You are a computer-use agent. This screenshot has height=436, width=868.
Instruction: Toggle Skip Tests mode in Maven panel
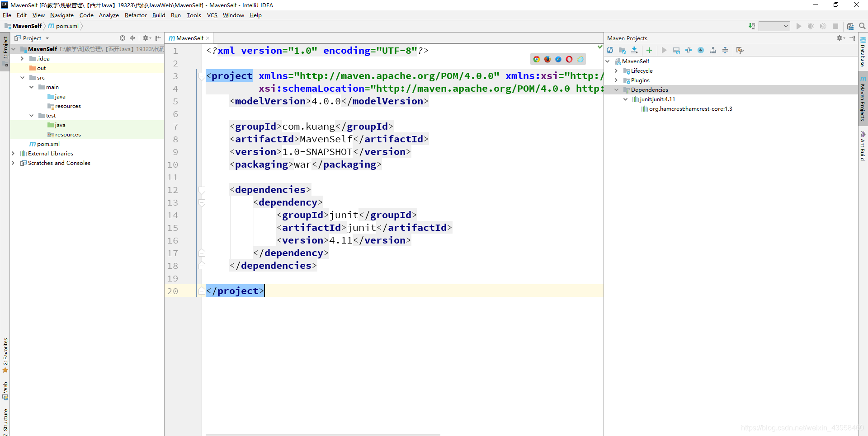(689, 50)
